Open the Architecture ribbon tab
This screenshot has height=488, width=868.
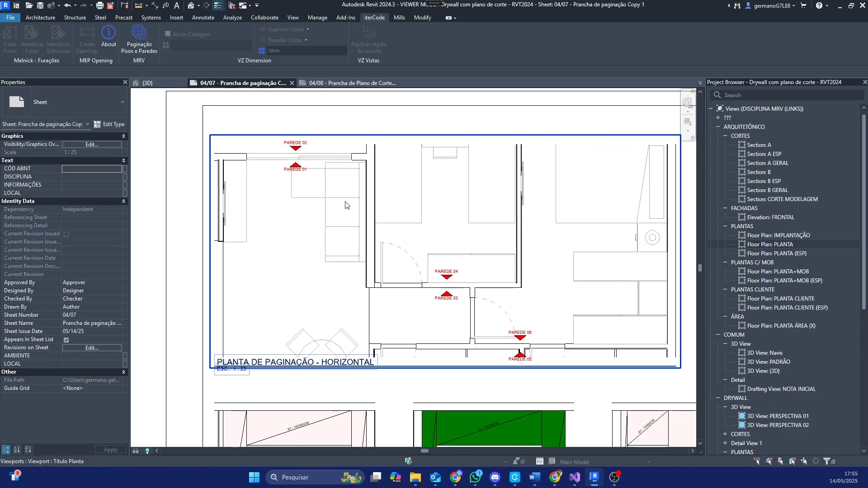point(40,18)
